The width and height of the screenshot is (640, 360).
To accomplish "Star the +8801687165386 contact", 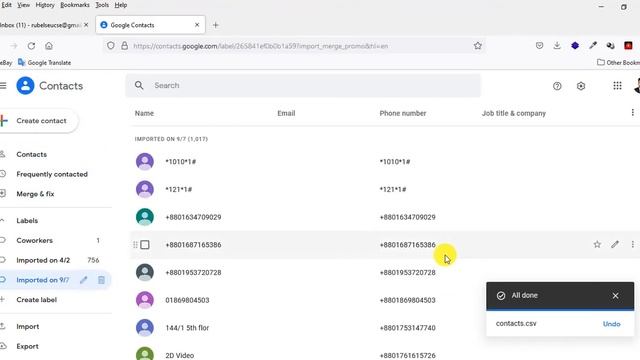I will coord(597,244).
